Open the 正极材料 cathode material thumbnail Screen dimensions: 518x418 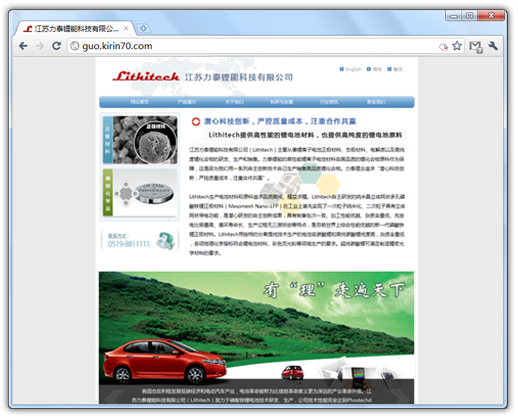point(140,140)
